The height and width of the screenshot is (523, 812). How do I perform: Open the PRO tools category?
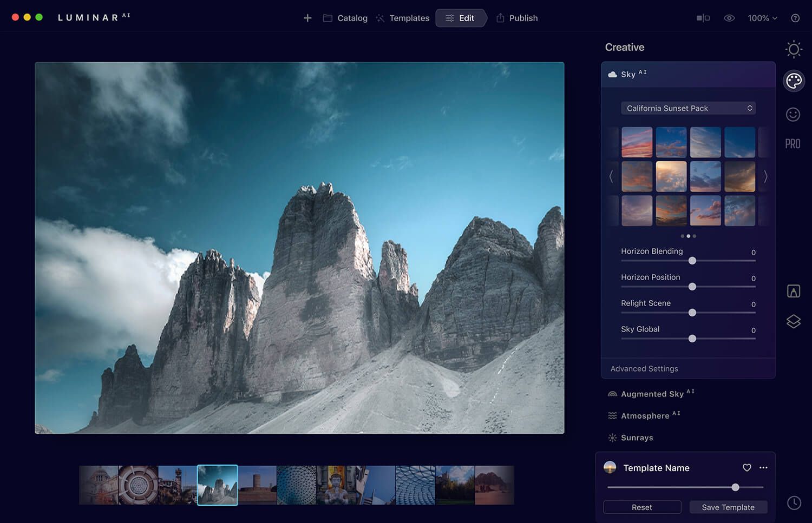coord(793,144)
